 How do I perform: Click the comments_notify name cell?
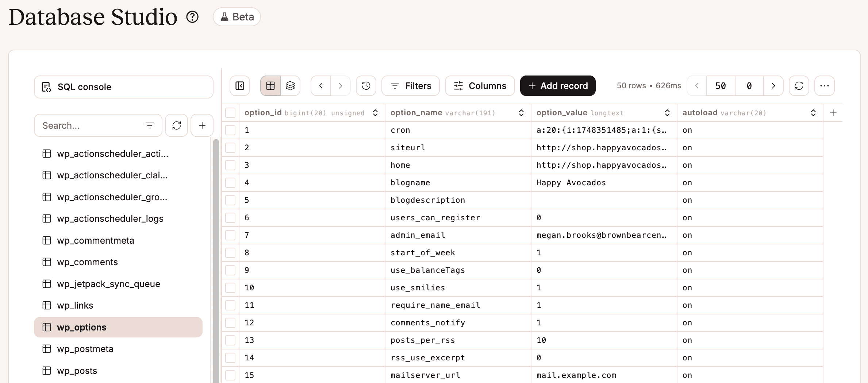(458, 323)
